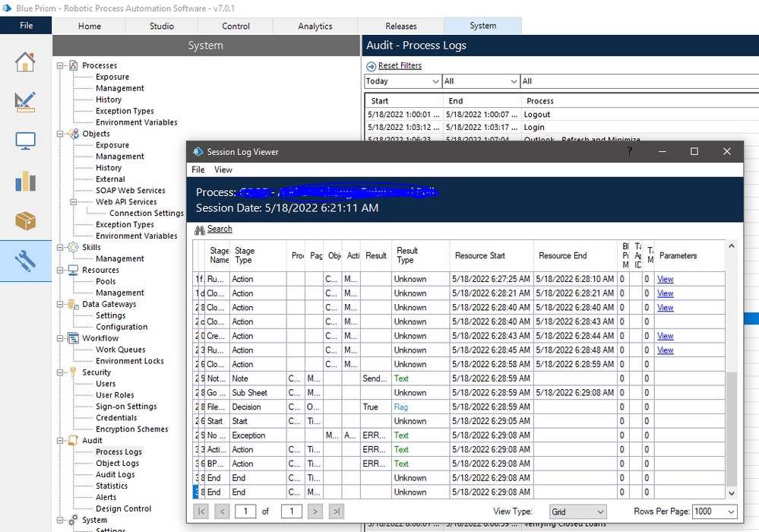
Task: Open Analytics bar chart icon in sidebar
Action: pos(25,181)
